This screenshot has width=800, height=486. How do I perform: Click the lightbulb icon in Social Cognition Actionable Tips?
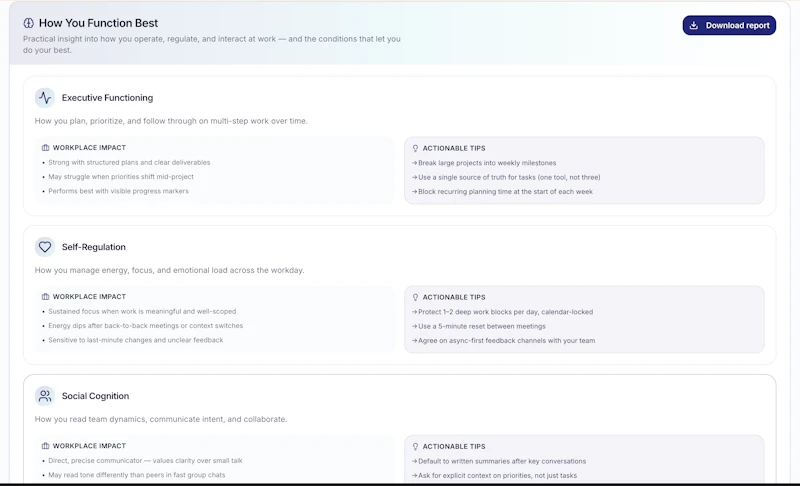pyautogui.click(x=415, y=447)
